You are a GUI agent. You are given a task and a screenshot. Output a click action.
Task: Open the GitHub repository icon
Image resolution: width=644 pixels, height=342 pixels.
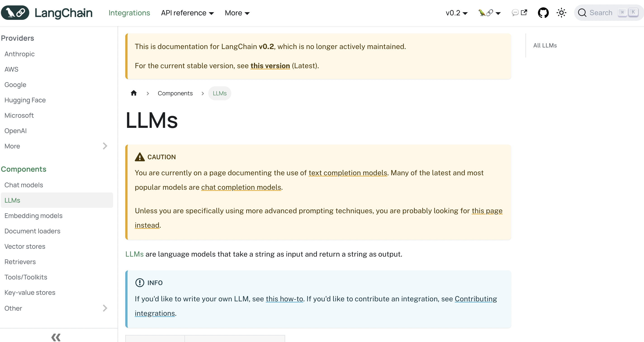(x=543, y=13)
